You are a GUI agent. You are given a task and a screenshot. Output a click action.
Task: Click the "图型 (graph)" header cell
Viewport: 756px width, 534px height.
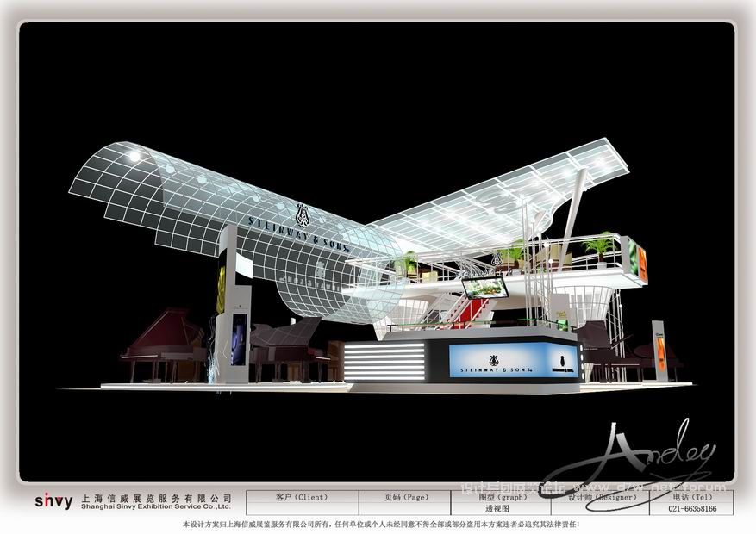pos(501,497)
